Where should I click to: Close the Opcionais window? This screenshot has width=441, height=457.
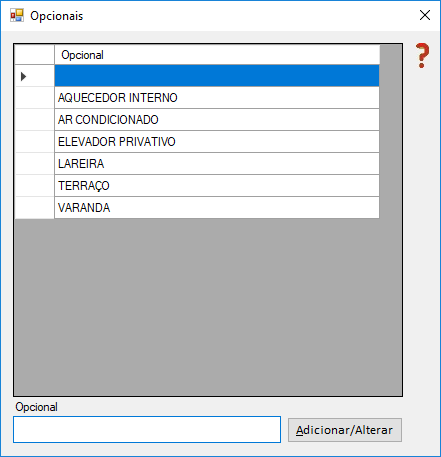(425, 15)
